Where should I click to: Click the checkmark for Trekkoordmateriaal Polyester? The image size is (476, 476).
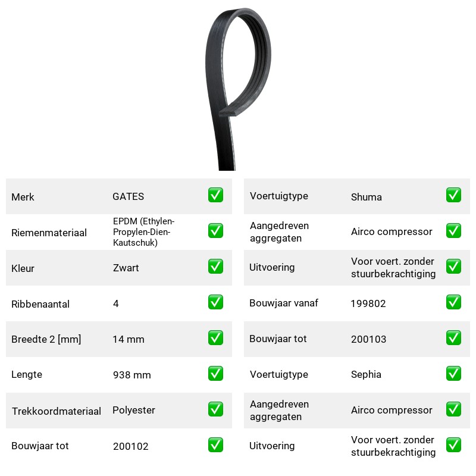[x=215, y=409]
